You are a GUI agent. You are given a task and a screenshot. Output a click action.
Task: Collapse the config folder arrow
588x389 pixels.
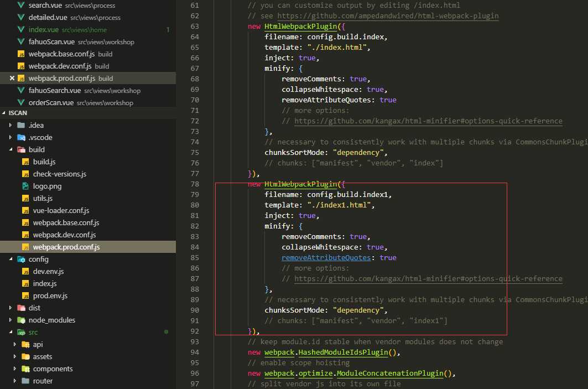pyautogui.click(x=11, y=259)
